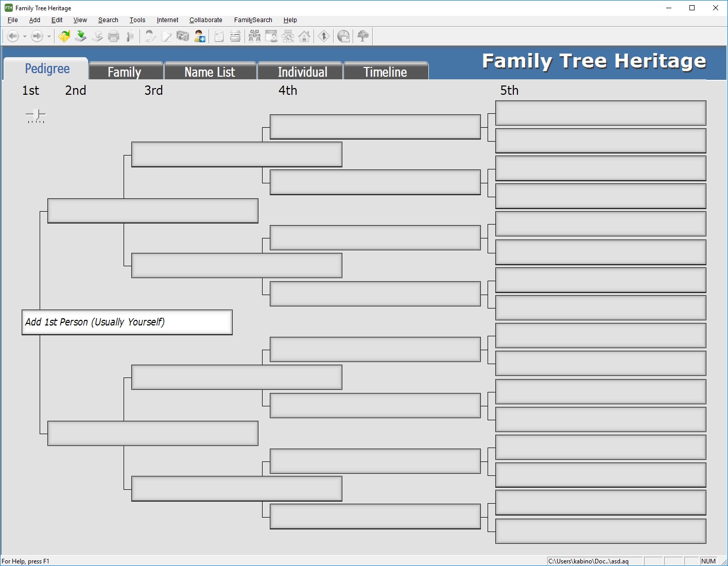Click the gray book icon
Viewport: 728px width, 566px height.
pyautogui.click(x=130, y=36)
